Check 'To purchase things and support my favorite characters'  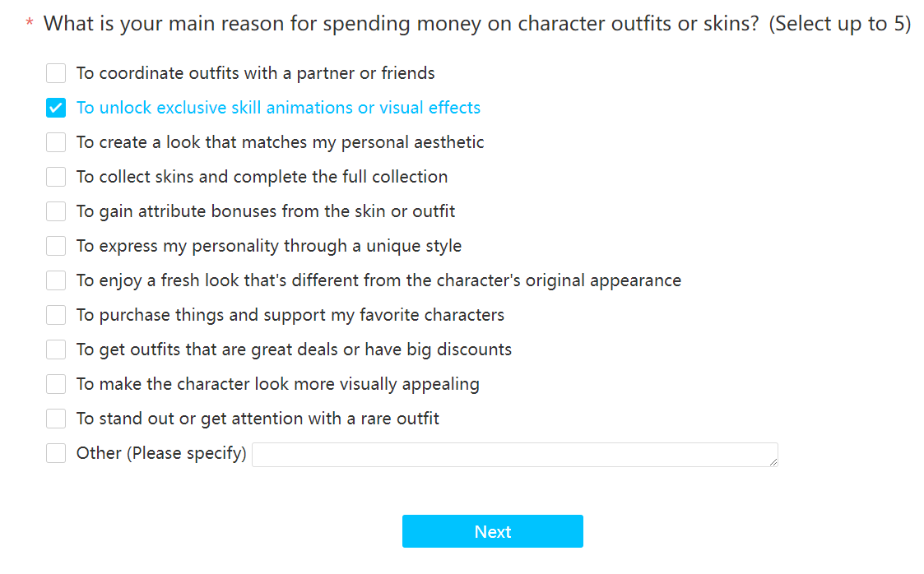tap(56, 315)
